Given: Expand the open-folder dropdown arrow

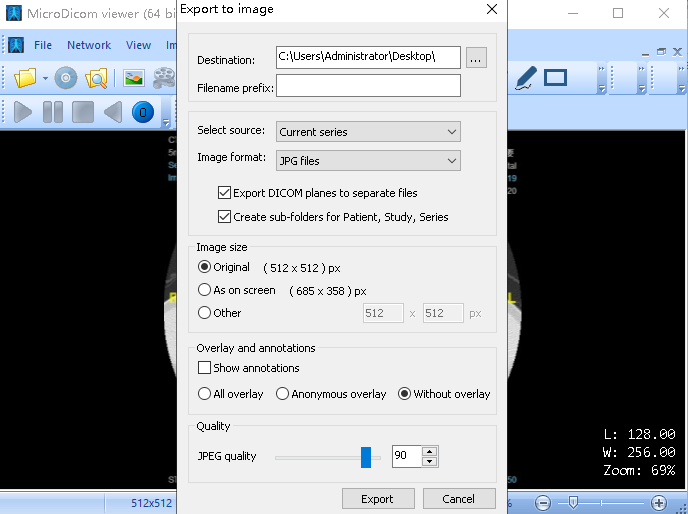Looking at the screenshot, I should point(45,79).
